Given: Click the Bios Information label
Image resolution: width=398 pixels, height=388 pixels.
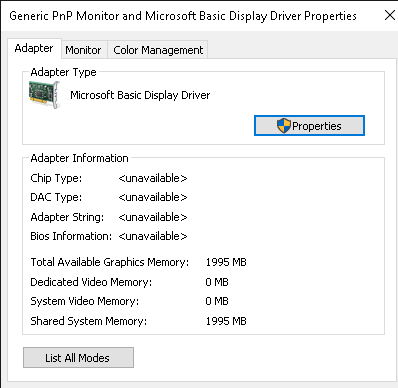Looking at the screenshot, I should coord(71,236).
